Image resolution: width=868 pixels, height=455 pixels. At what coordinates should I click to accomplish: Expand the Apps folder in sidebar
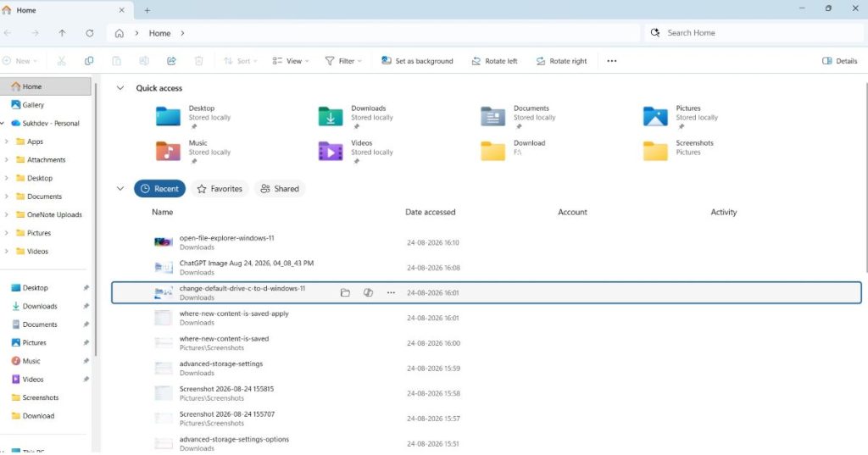(x=6, y=141)
